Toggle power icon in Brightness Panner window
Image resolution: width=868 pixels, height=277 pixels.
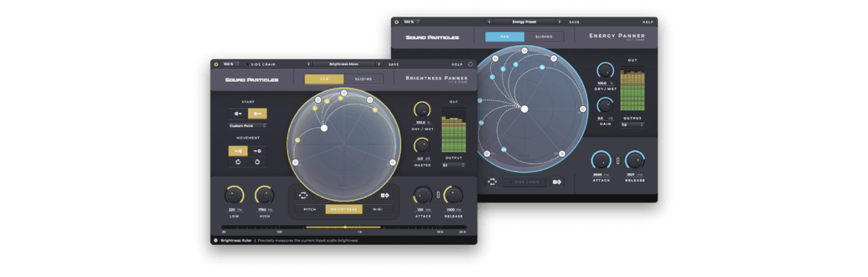click(216, 64)
